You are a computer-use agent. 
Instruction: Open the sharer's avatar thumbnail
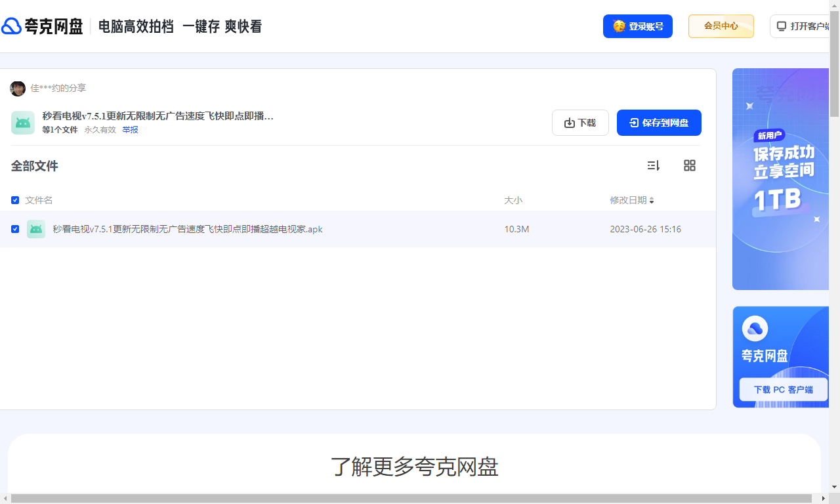pos(18,88)
